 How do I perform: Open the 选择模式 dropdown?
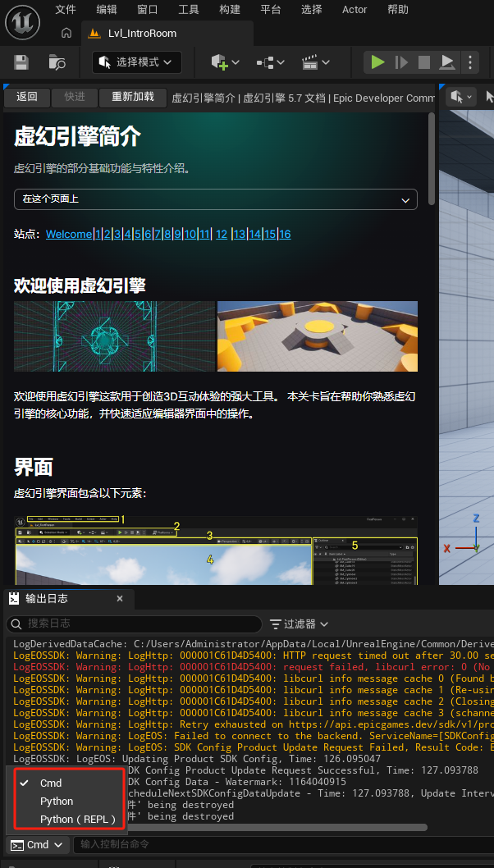[x=137, y=62]
